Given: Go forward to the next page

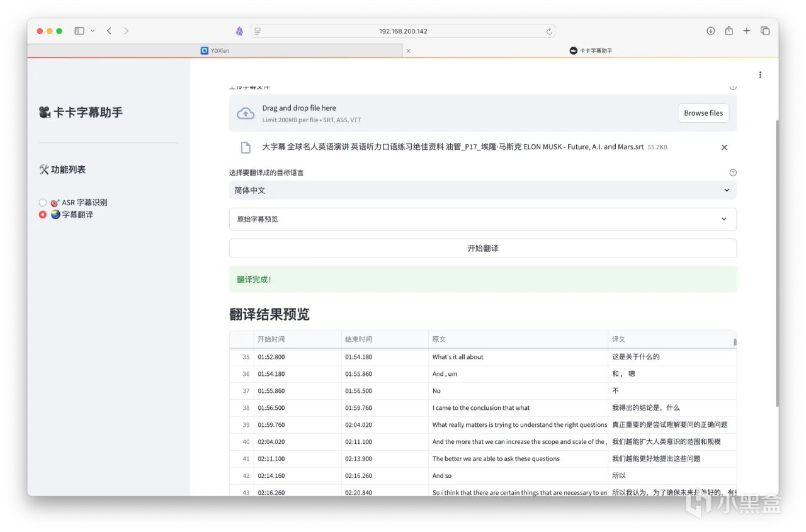Looking at the screenshot, I should coord(127,31).
